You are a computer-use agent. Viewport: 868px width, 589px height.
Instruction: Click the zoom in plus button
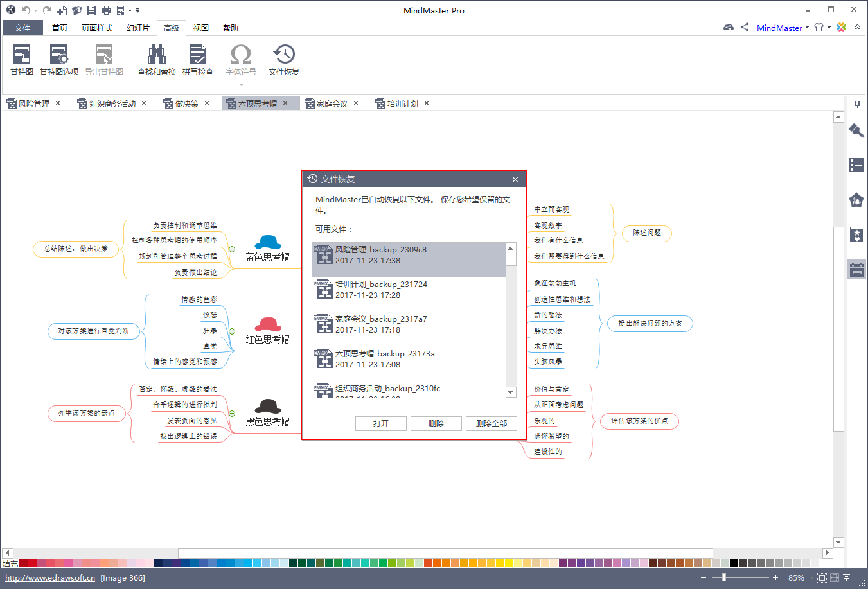point(775,577)
